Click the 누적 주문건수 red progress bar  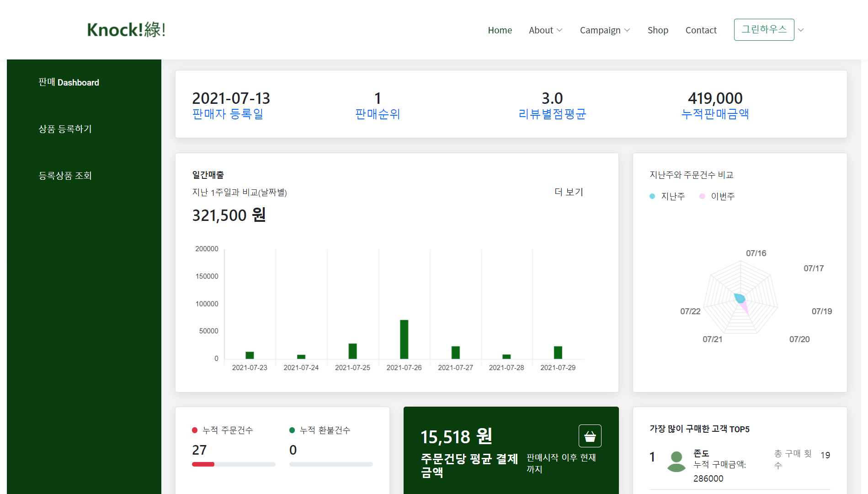coord(203,464)
